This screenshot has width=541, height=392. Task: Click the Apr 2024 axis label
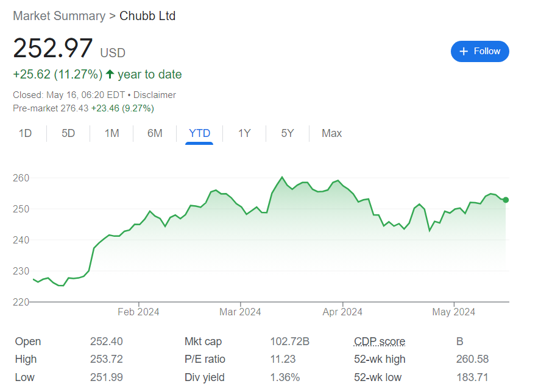point(342,312)
